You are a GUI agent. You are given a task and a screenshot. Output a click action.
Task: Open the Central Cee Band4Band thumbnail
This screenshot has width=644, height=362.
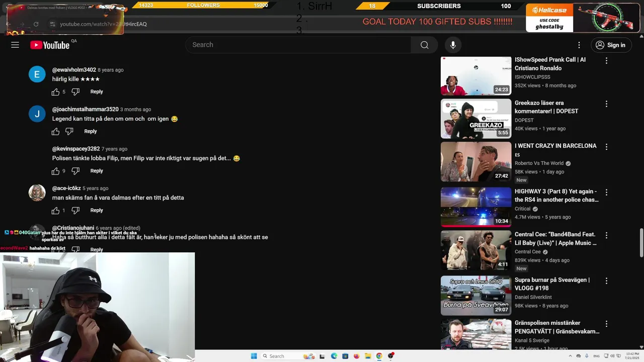click(x=476, y=250)
